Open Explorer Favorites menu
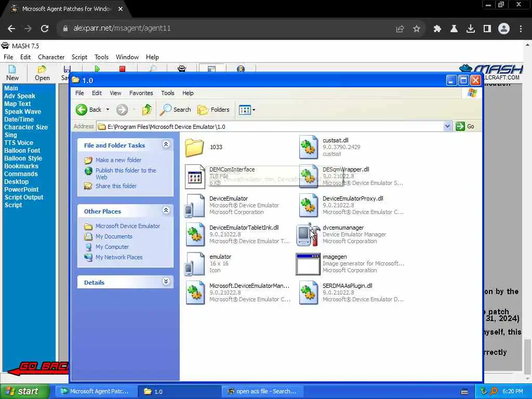The image size is (532, 399). coord(141,93)
